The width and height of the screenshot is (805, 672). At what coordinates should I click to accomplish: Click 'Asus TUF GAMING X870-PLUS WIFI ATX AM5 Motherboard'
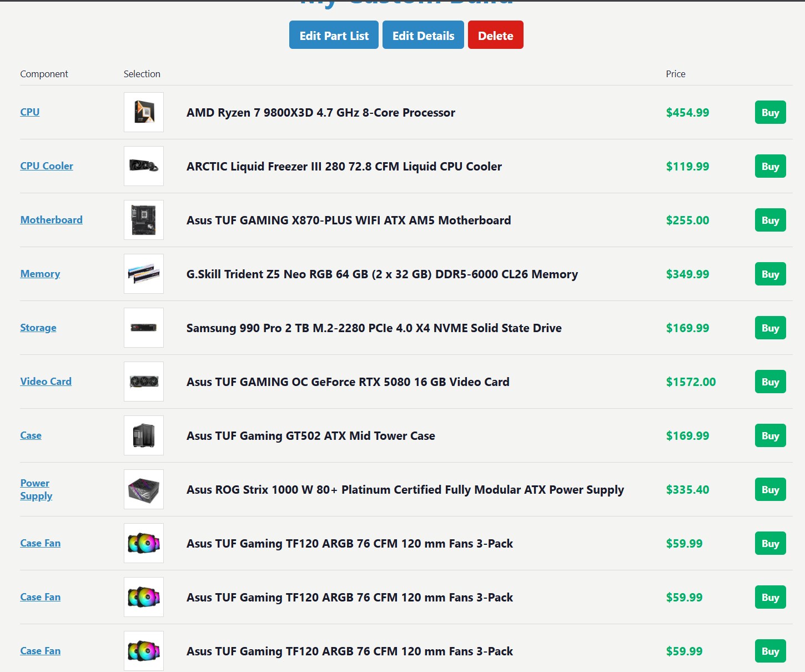349,220
